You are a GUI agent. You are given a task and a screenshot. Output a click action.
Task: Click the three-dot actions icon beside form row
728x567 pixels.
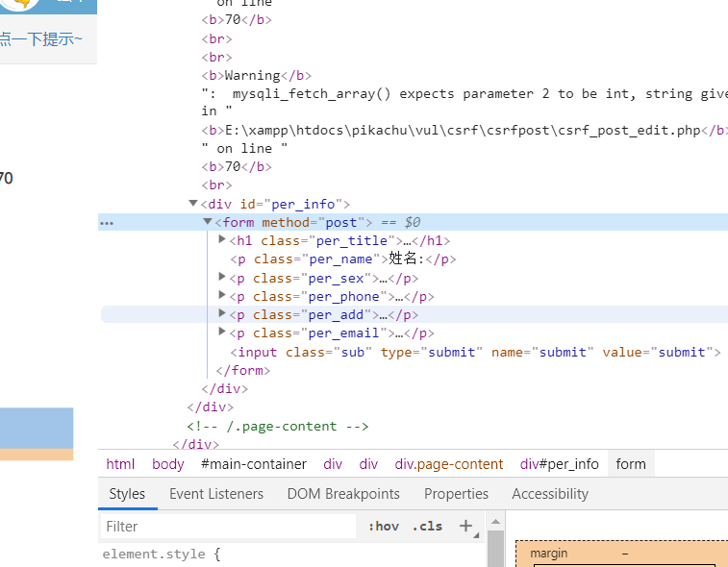point(107,223)
